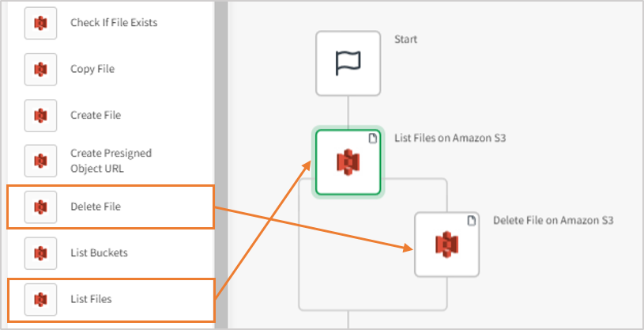Click the Check If File Exists action icon
Screen dimensions: 644x330
(40, 23)
